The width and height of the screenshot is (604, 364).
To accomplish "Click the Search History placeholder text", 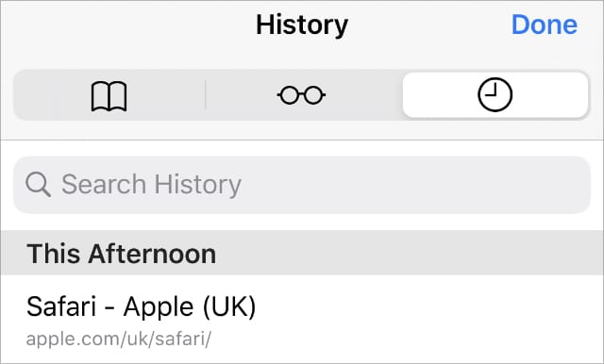I will pyautogui.click(x=151, y=185).
